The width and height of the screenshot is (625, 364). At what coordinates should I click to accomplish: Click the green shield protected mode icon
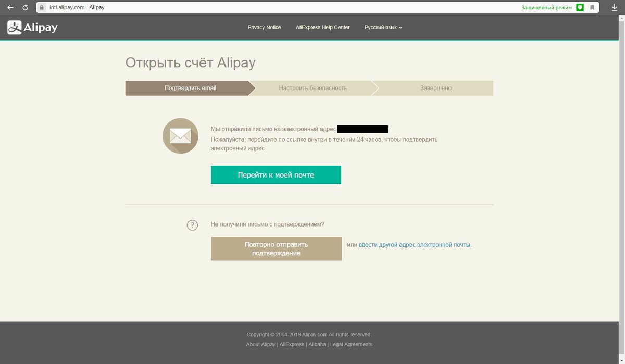click(x=580, y=8)
